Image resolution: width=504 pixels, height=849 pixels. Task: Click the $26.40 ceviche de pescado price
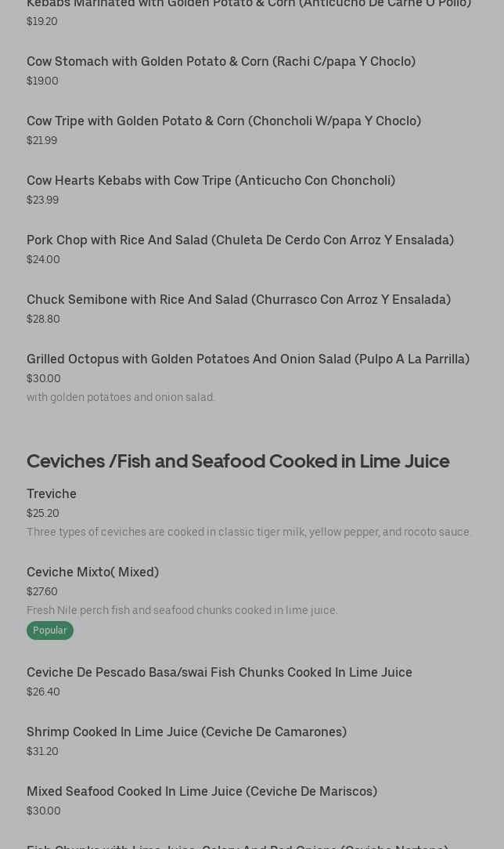point(43,692)
